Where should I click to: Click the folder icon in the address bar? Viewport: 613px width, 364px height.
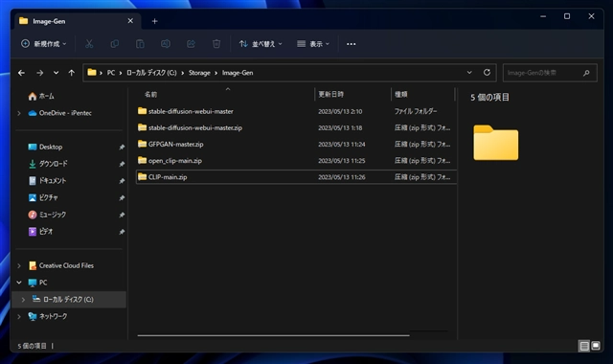[x=92, y=73]
